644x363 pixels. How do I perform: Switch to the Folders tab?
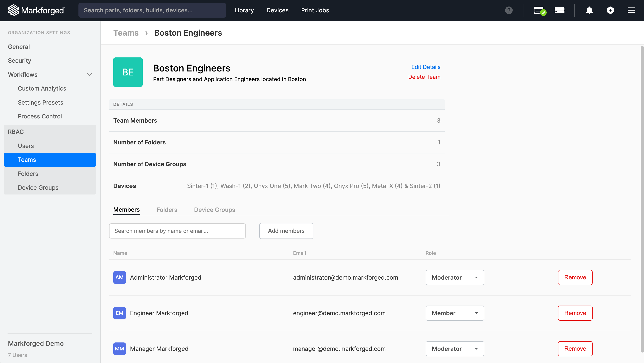click(x=167, y=210)
